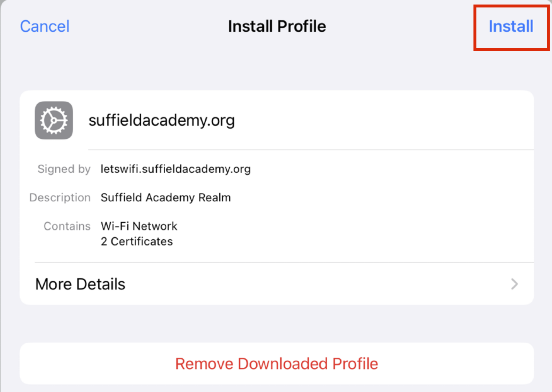Screen dimensions: 552x392
Task: Expand More Details via chevron arrow
Action: [x=514, y=284]
